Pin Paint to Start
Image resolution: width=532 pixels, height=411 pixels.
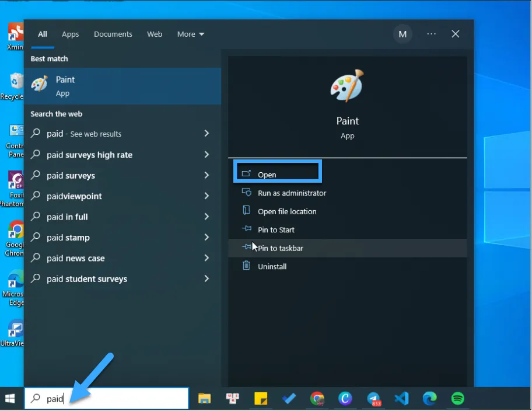pos(348,229)
